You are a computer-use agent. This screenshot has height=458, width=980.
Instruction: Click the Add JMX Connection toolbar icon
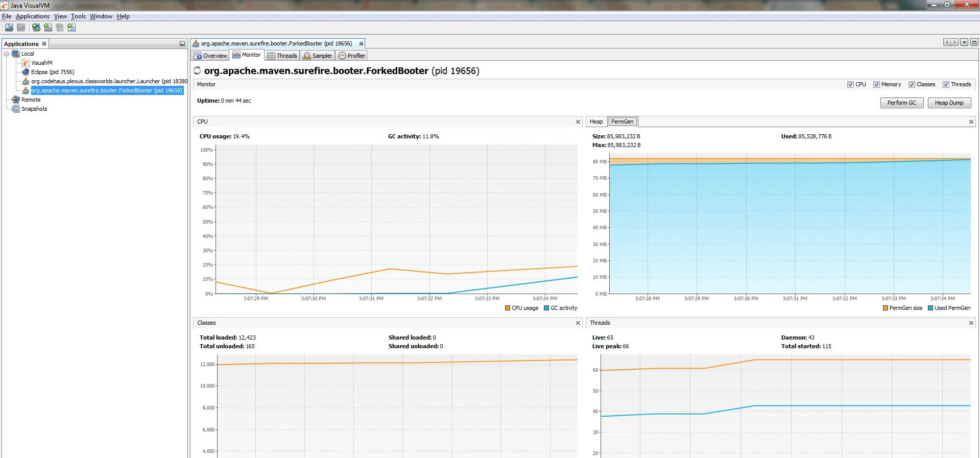click(x=48, y=27)
